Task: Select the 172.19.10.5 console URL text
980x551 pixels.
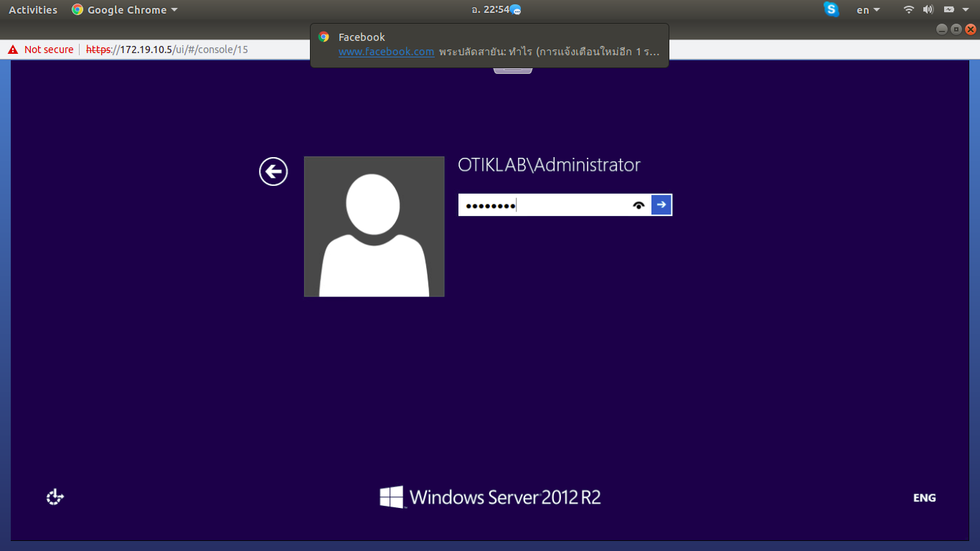Action: point(167,50)
